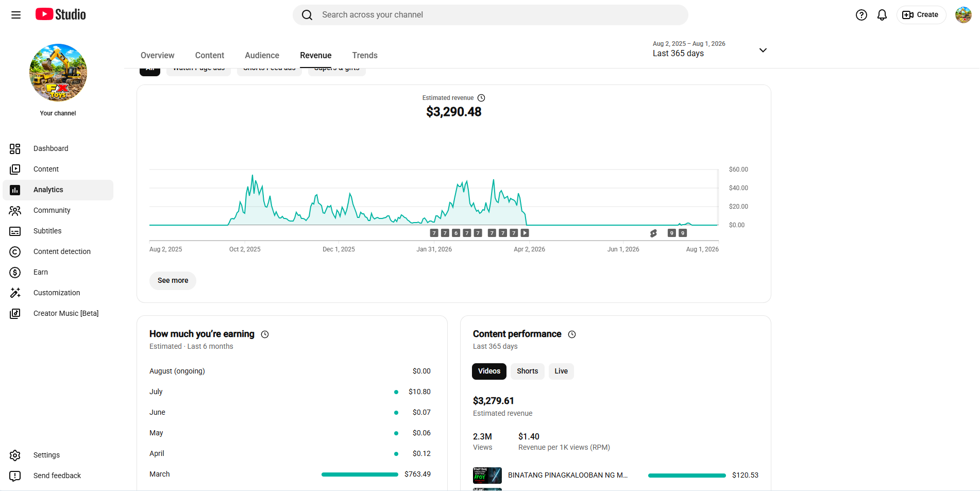Click the clock icon beside How much you're earning
The image size is (980, 491).
(265, 334)
